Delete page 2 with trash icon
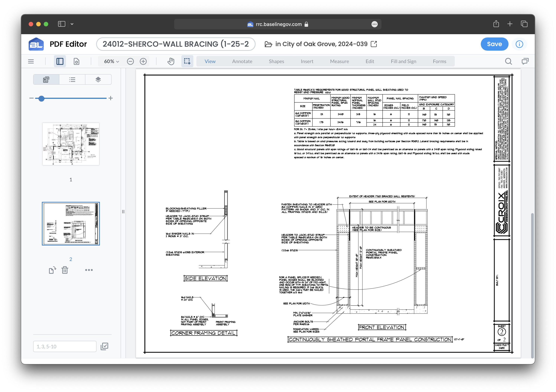This screenshot has height=392, width=556. (65, 270)
